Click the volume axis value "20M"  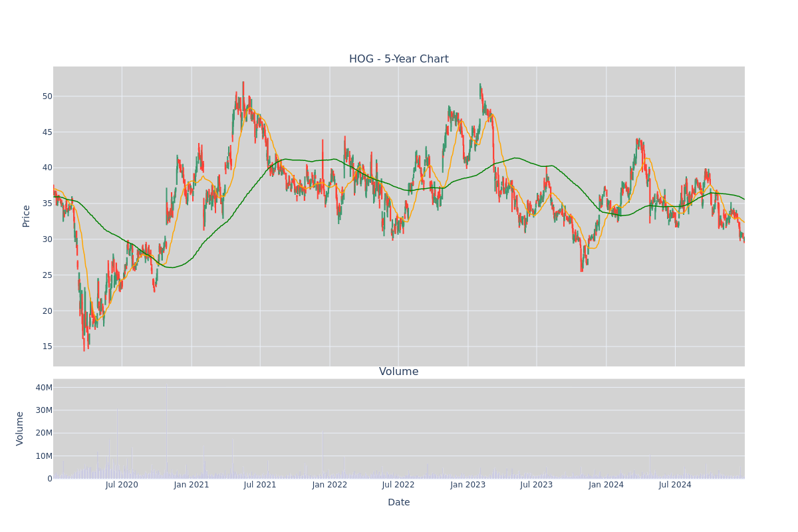point(44,433)
